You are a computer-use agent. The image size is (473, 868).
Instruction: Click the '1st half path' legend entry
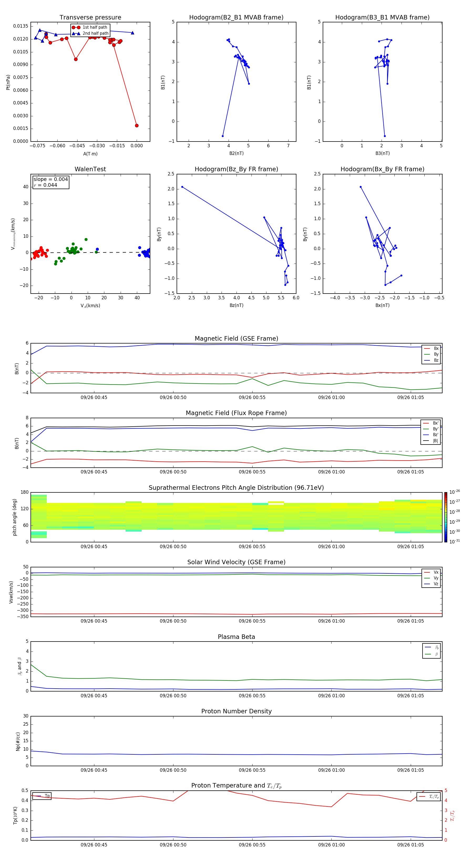tap(90, 27)
